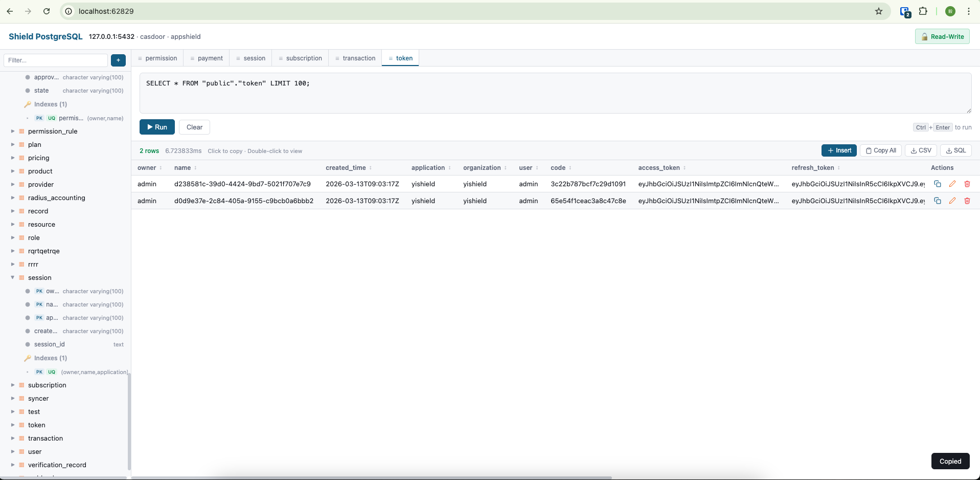The height and width of the screenshot is (480, 980).
Task: Sort by the code column
Action: click(561, 168)
